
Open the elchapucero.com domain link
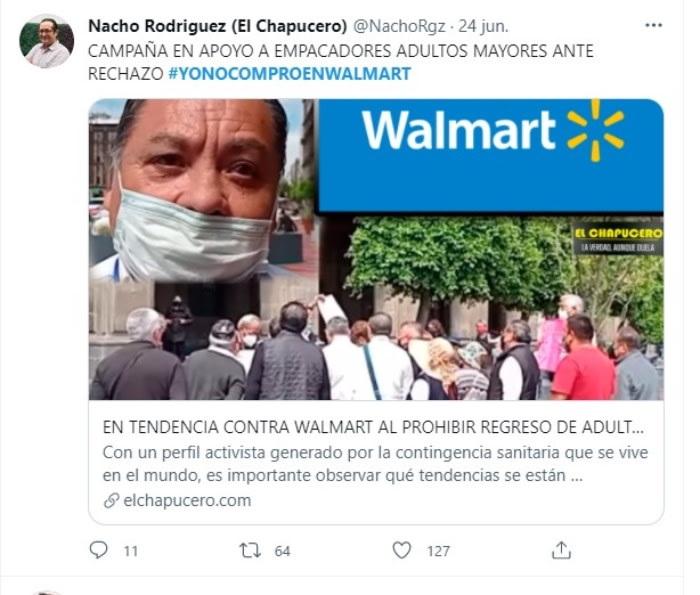[x=187, y=500]
